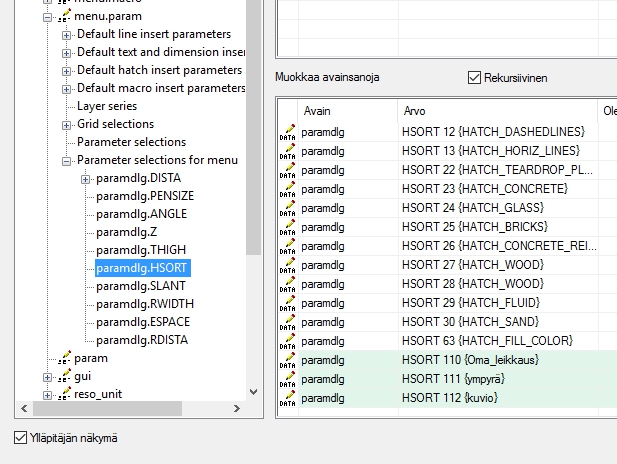Click the DATA icon for HATCH_BRICKS row
The width and height of the screenshot is (617, 464).
(x=286, y=227)
